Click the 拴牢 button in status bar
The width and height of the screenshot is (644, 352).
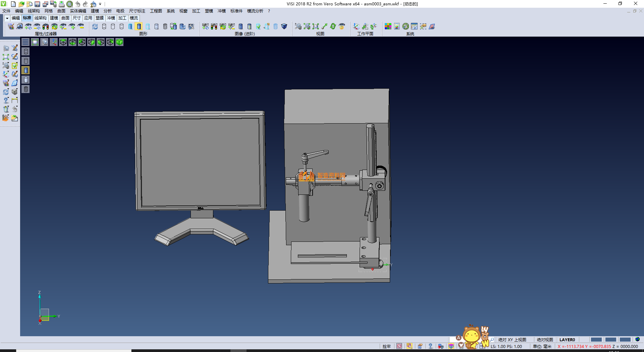point(386,346)
